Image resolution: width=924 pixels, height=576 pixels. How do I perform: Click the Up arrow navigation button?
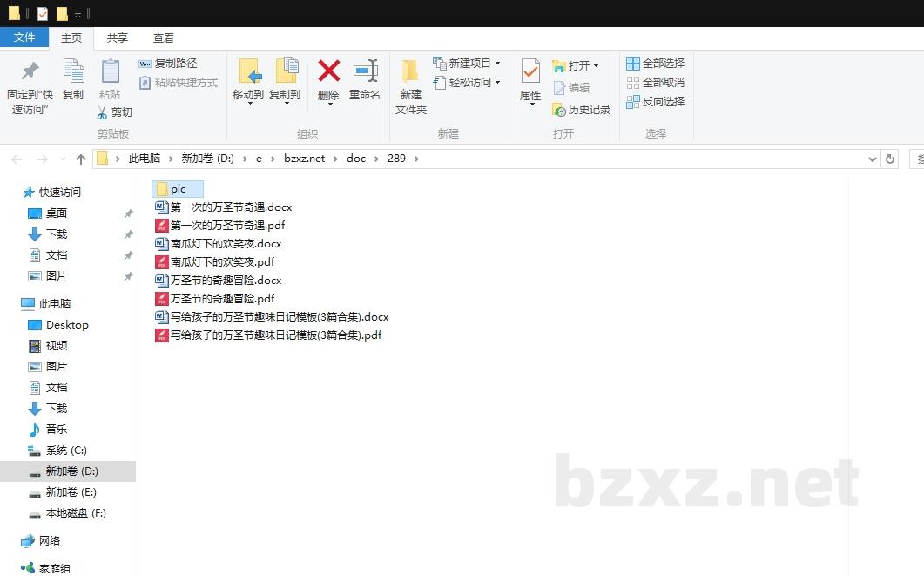click(x=81, y=159)
